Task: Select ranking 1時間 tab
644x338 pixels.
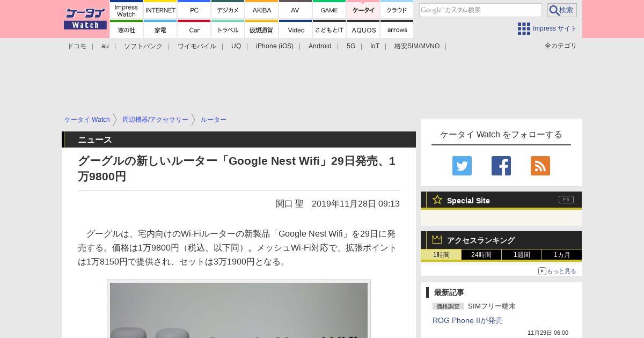Action: click(441, 255)
